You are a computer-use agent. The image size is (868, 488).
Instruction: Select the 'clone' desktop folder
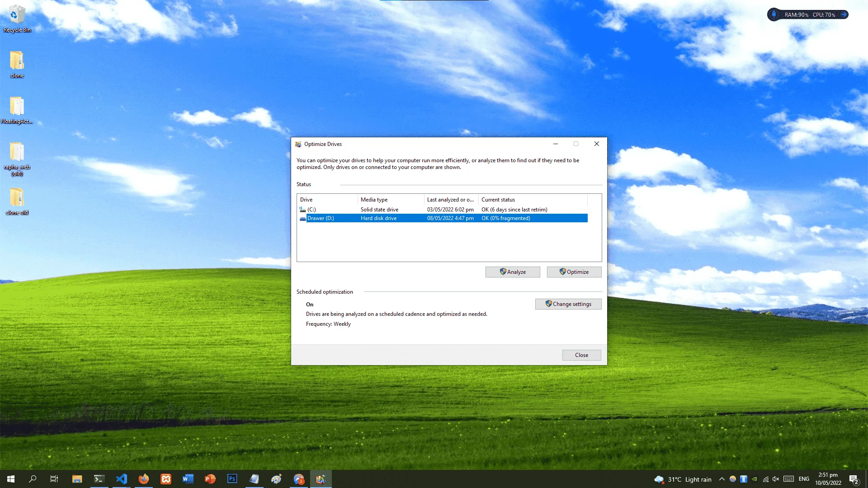17,65
